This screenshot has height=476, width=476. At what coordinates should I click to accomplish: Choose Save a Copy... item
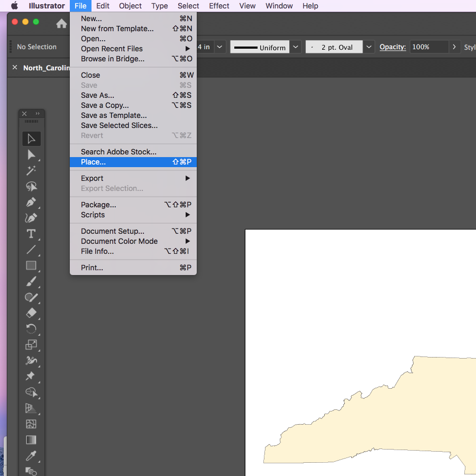coord(133,105)
